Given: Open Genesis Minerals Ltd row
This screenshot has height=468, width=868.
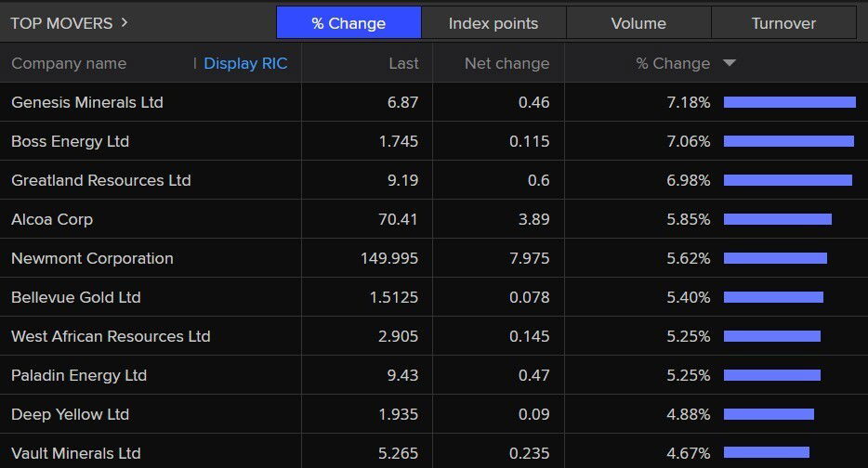Looking at the screenshot, I should coord(87,102).
